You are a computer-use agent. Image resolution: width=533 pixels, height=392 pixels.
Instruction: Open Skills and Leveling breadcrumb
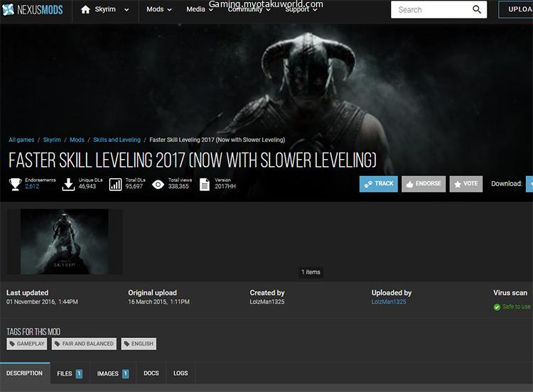coord(117,140)
